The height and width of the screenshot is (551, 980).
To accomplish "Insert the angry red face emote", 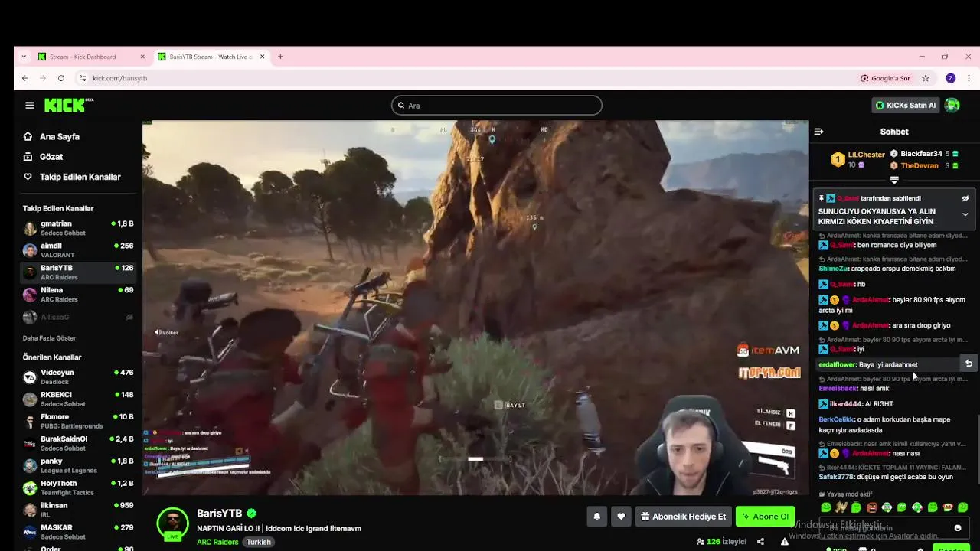I will pos(871,507).
